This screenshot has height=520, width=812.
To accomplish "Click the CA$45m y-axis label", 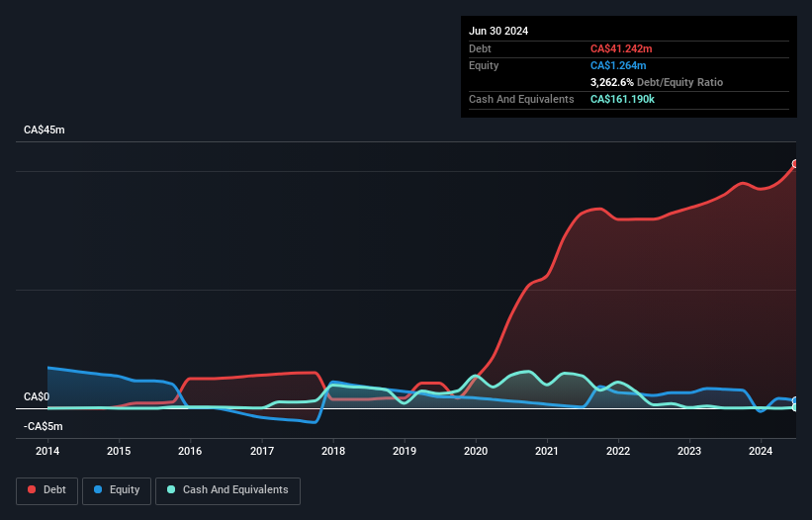I will click(45, 130).
